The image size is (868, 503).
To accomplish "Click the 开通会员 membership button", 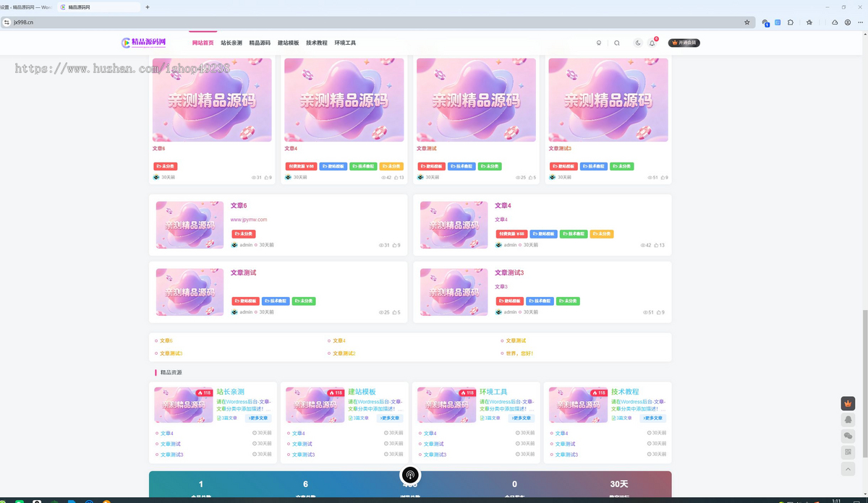I will (684, 43).
